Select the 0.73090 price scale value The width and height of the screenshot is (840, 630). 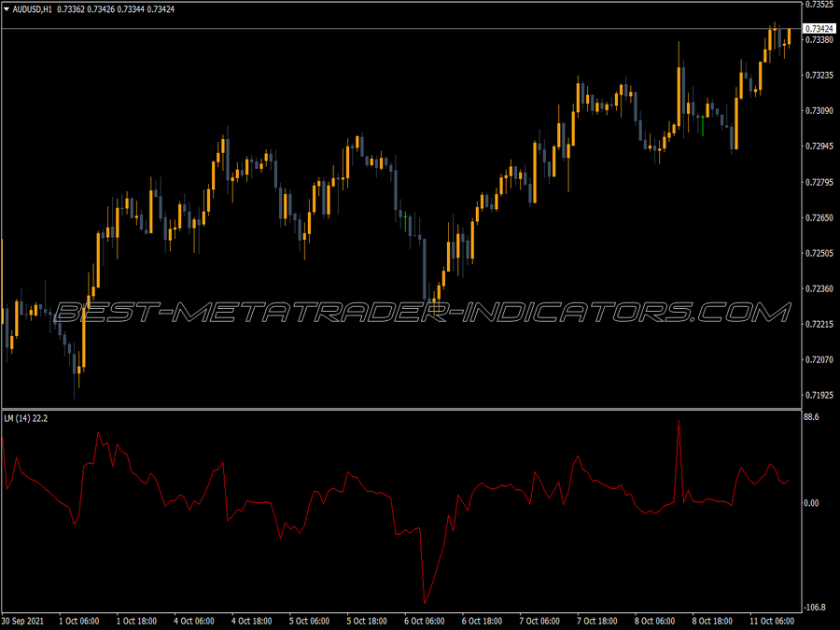(x=819, y=110)
